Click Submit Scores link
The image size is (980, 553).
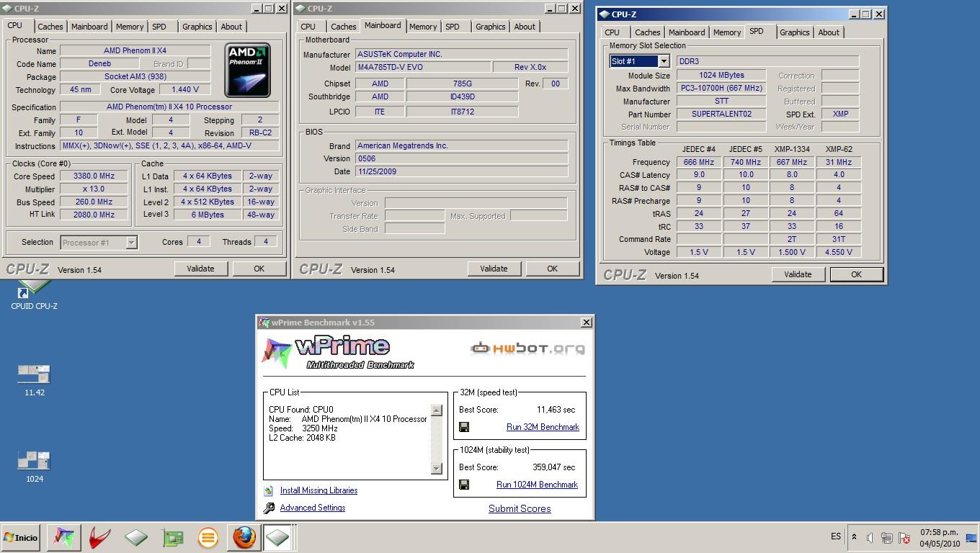520,508
